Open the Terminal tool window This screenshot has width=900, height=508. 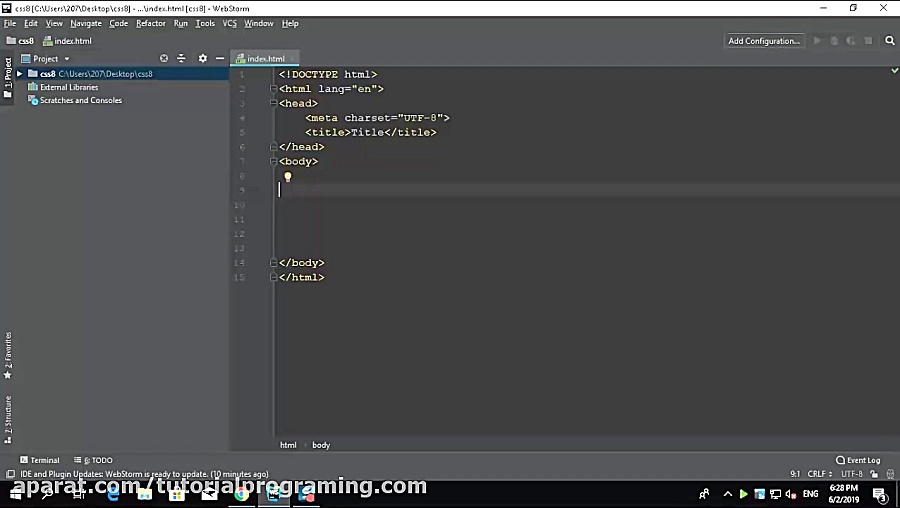click(40, 460)
